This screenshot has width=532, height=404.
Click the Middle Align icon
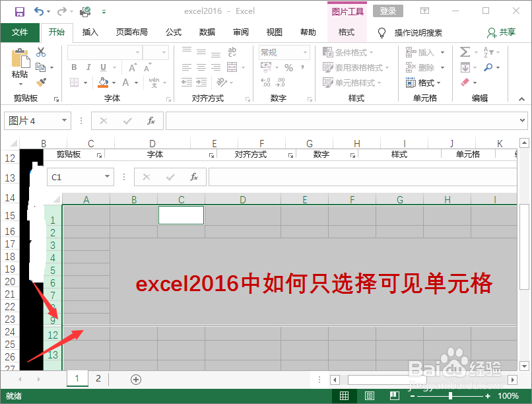tap(201, 51)
